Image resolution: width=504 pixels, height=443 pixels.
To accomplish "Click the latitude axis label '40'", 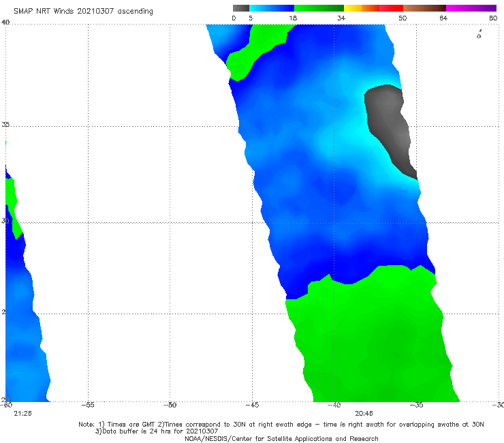I will pyautogui.click(x=5, y=22).
